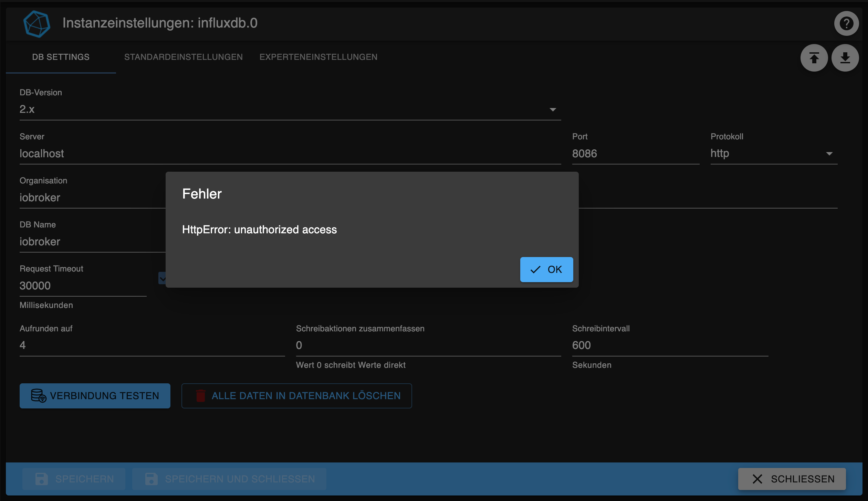
Task: Switch to DB Settings tab
Action: pyautogui.click(x=61, y=57)
